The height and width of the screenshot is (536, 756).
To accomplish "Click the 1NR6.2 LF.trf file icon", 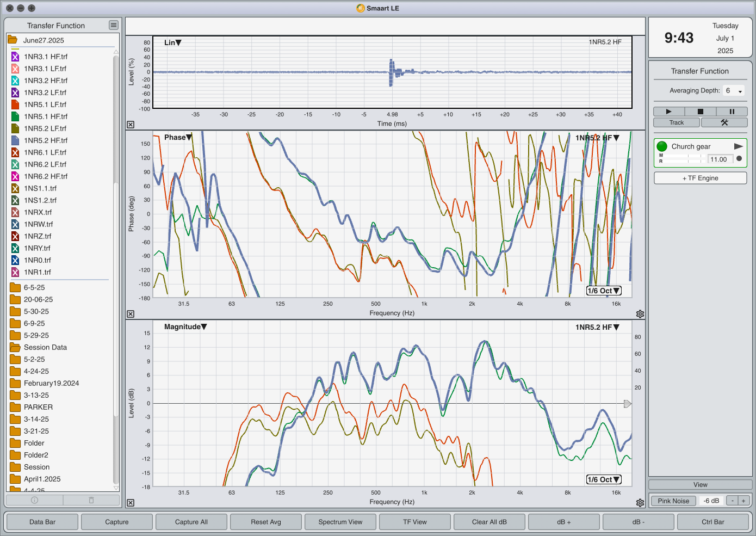I will tap(15, 164).
